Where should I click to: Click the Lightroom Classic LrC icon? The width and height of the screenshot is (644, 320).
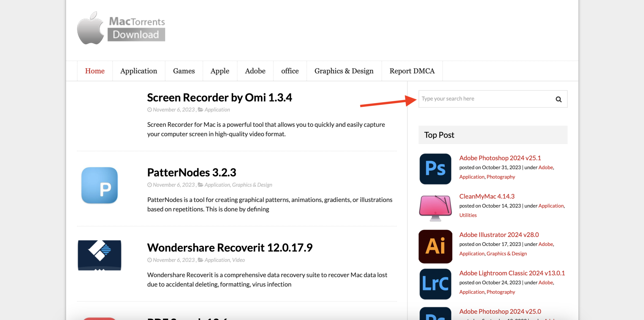pyautogui.click(x=435, y=284)
